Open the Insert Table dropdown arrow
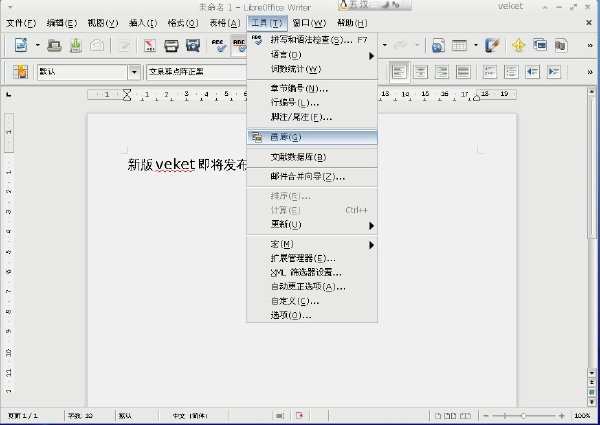 click(x=476, y=45)
